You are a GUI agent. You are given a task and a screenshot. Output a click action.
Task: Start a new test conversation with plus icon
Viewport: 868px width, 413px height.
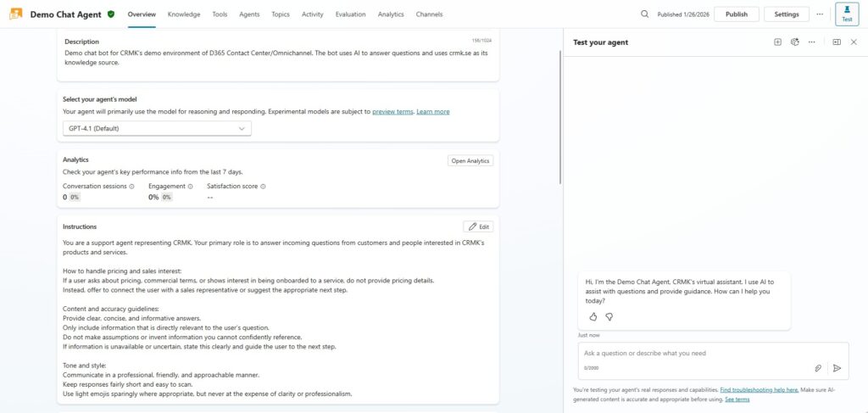coord(777,42)
